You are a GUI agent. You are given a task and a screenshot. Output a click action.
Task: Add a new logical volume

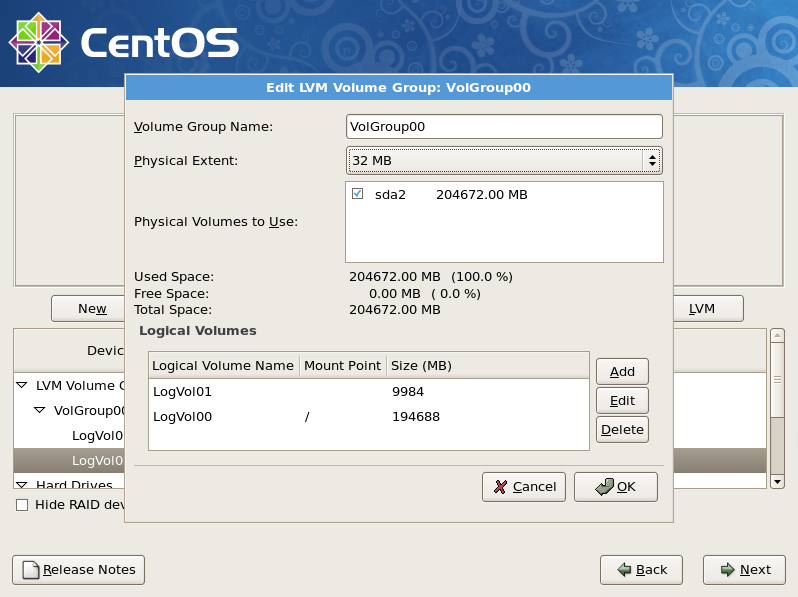(622, 372)
